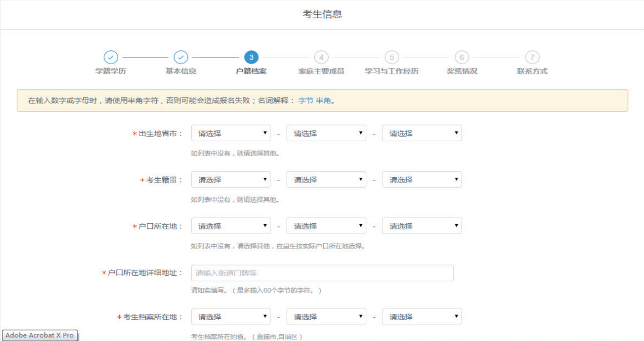Click the completed checkmark icon for 学籍学历
Screen dimensions: 644x341
point(110,57)
